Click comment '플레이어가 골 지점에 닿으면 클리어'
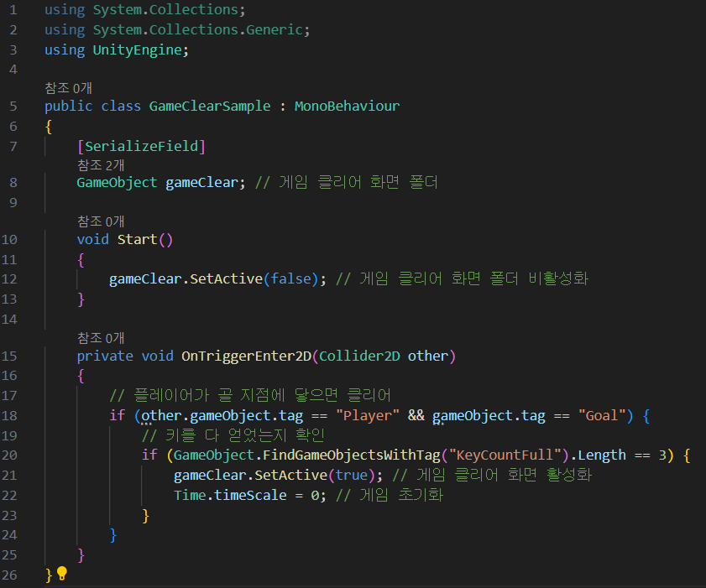The height and width of the screenshot is (588, 706). 263,395
